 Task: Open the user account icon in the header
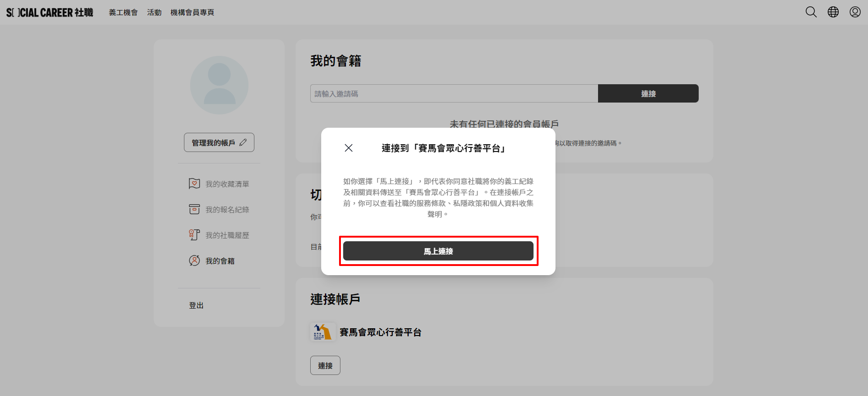pos(855,12)
